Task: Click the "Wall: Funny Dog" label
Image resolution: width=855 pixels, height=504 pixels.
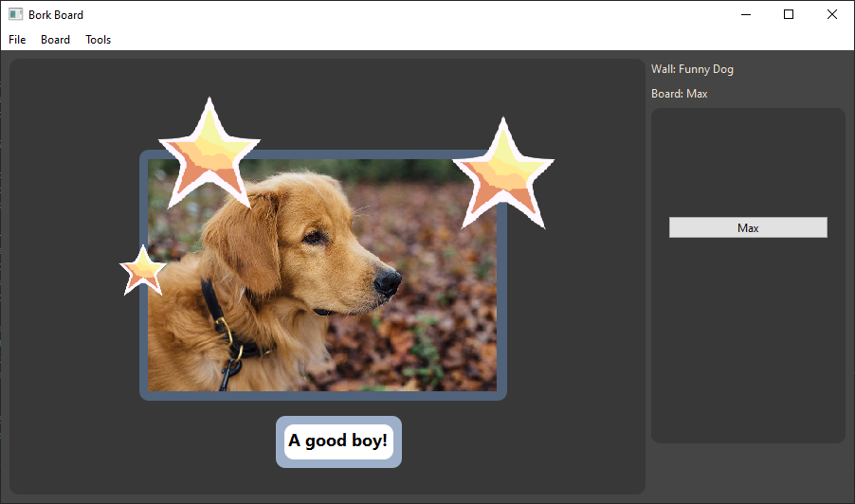Action: (692, 69)
